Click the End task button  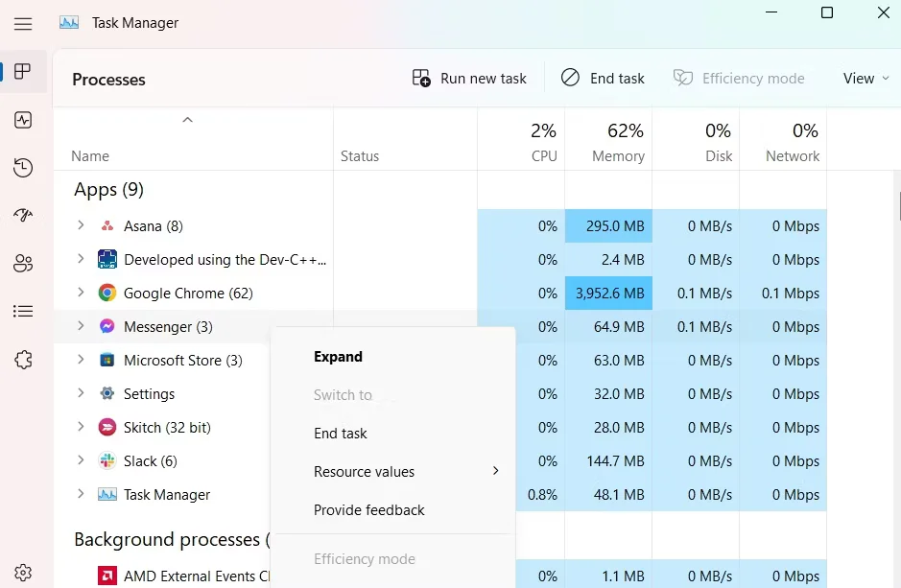(x=603, y=78)
